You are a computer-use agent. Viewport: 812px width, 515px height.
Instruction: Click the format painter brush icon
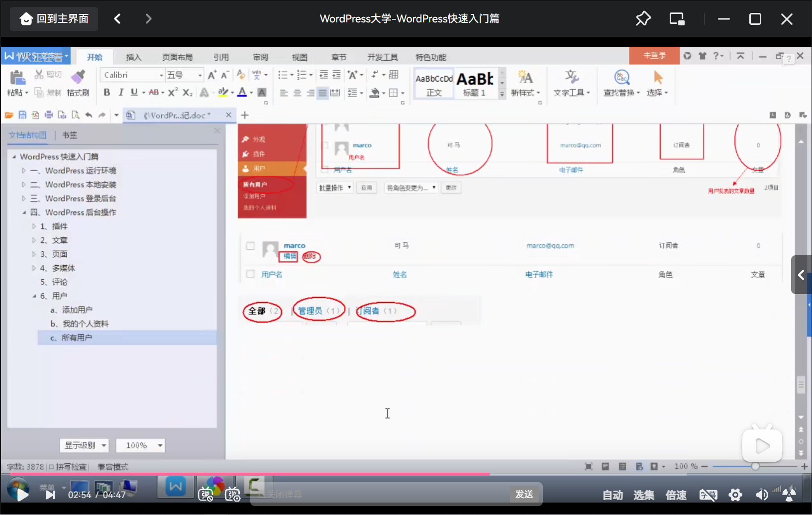tap(78, 77)
